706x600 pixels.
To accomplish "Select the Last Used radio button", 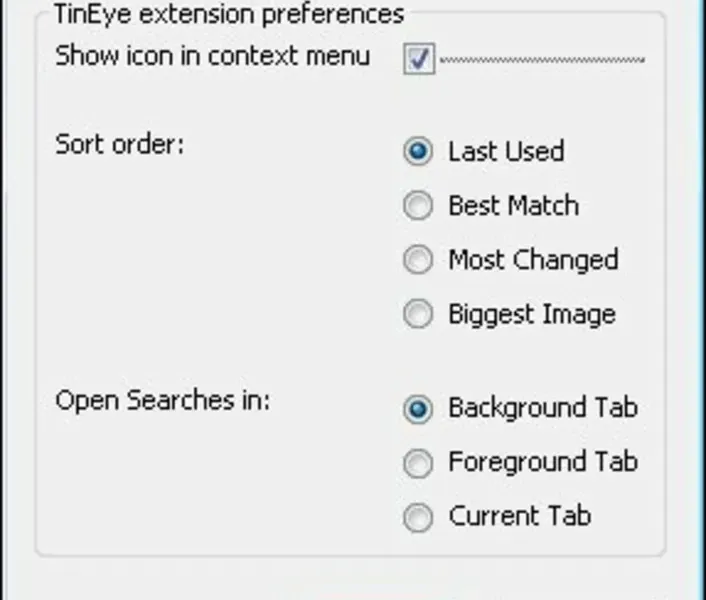I will [x=418, y=152].
